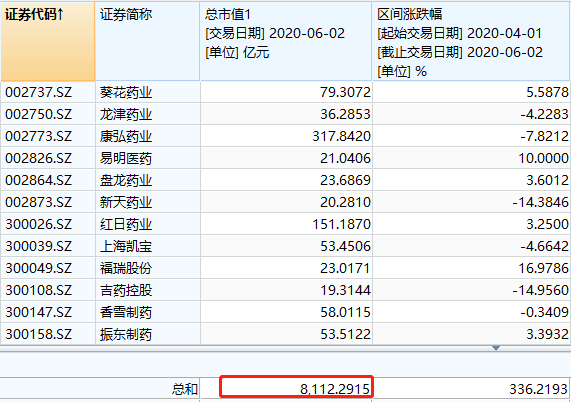
Task: Click the 证券简称 column header
Action: click(x=147, y=41)
